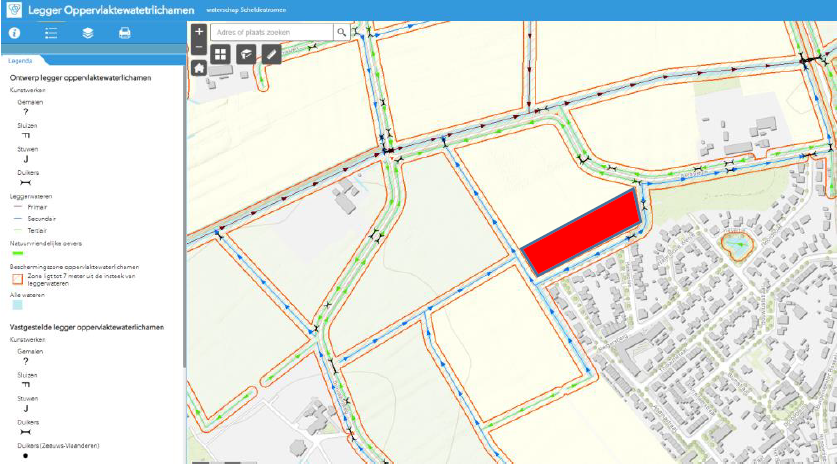
Task: Click the legend panel scrollbar
Action: [x=185, y=214]
